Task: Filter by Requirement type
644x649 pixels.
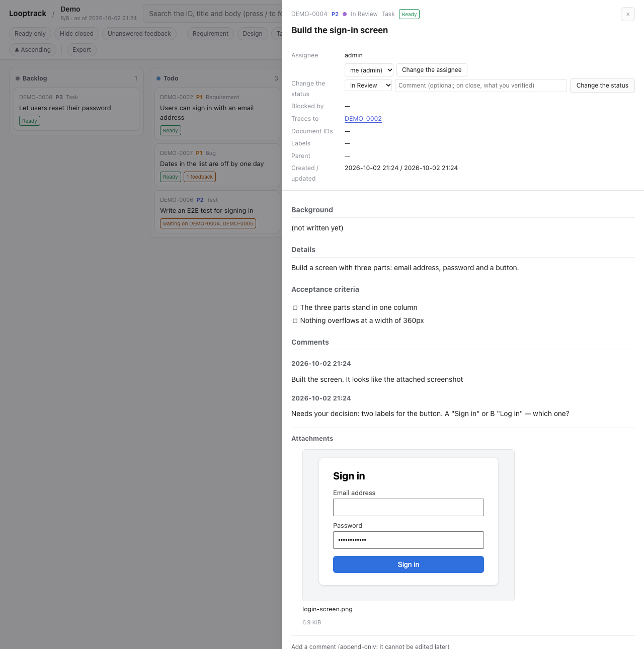Action: [210, 34]
